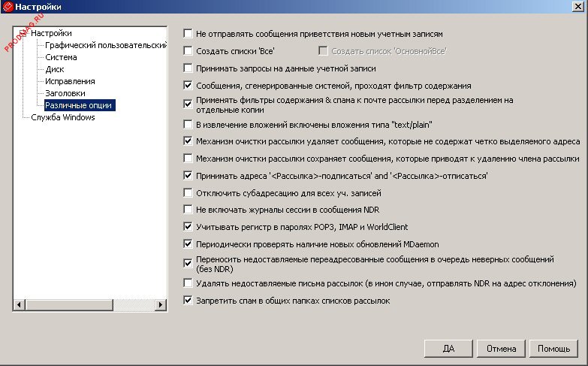Open the 'Система' settings section
This screenshot has height=366, width=588.
[x=61, y=57]
